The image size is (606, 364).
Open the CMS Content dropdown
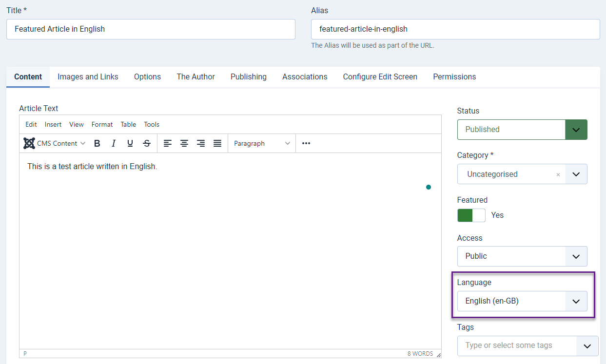point(55,143)
